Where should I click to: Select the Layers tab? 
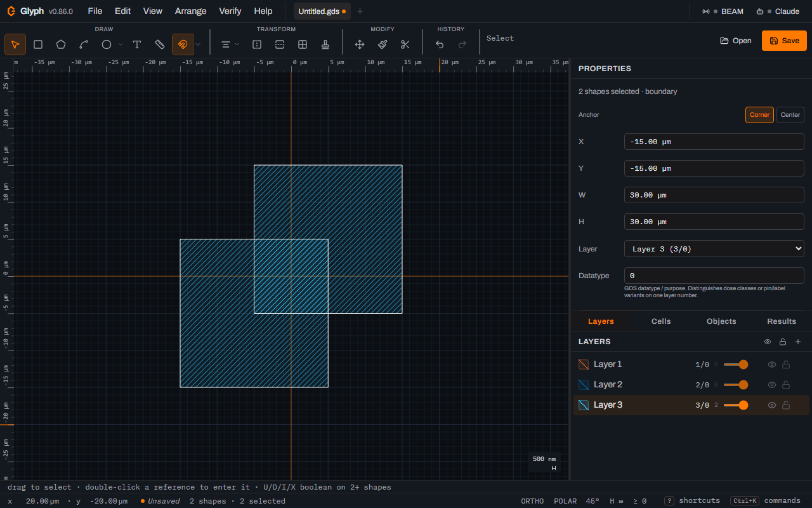601,321
